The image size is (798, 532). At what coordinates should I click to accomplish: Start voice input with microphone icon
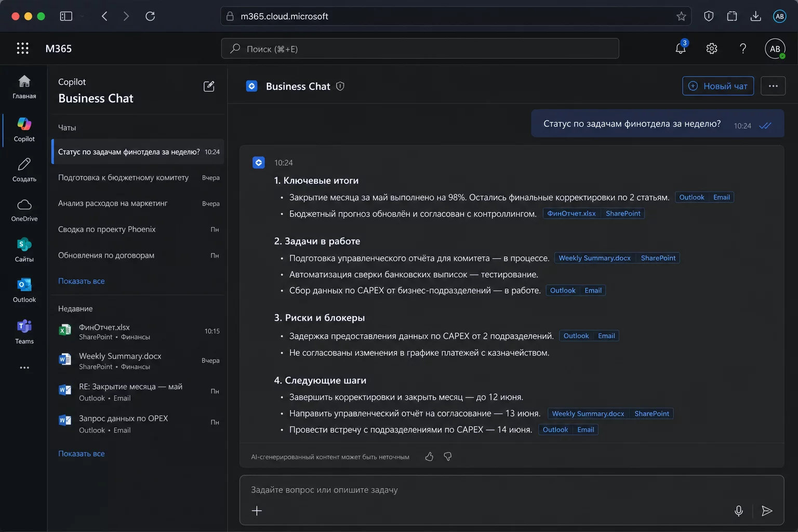coord(738,511)
